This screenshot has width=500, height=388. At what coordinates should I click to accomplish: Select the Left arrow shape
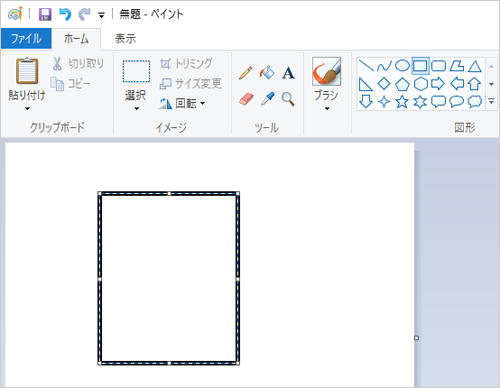point(457,84)
